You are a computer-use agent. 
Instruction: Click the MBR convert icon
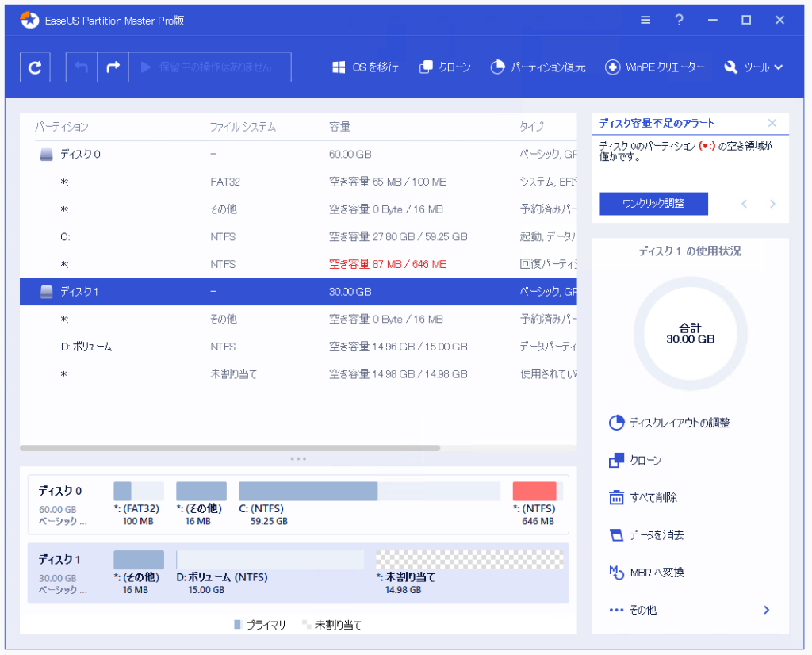(616, 573)
